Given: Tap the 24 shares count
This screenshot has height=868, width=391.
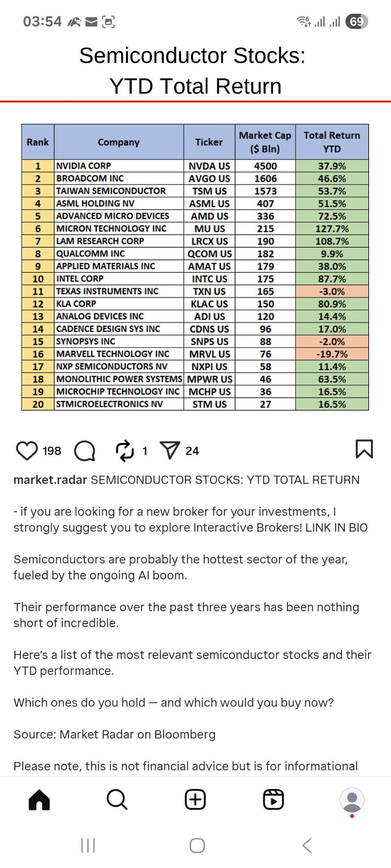Looking at the screenshot, I should click(x=192, y=451).
